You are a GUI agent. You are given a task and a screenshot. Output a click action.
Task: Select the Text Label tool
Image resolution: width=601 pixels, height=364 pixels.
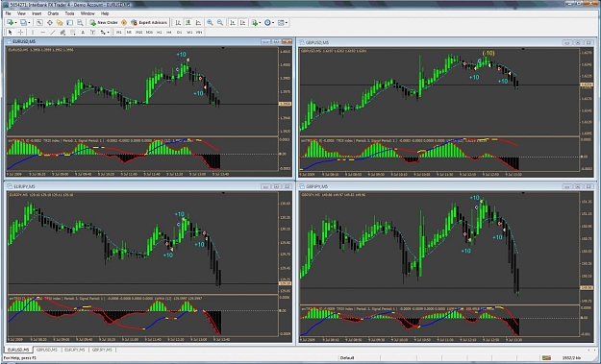coord(92,32)
